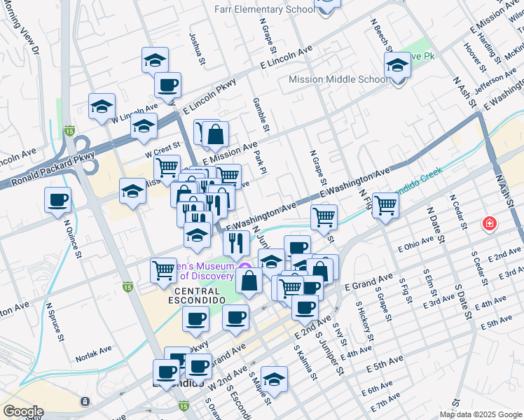Viewport: 524px width, 420px height.
Task: Select the coffee marker above N Quince St
Action: (x=58, y=201)
